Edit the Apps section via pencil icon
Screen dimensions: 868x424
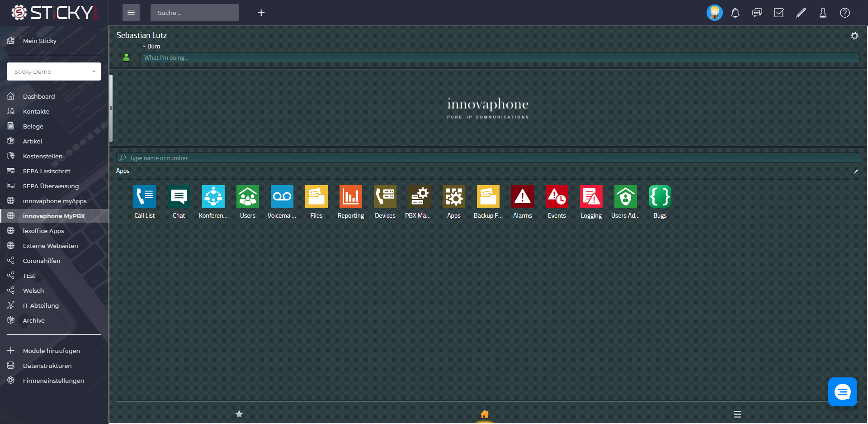(x=856, y=172)
